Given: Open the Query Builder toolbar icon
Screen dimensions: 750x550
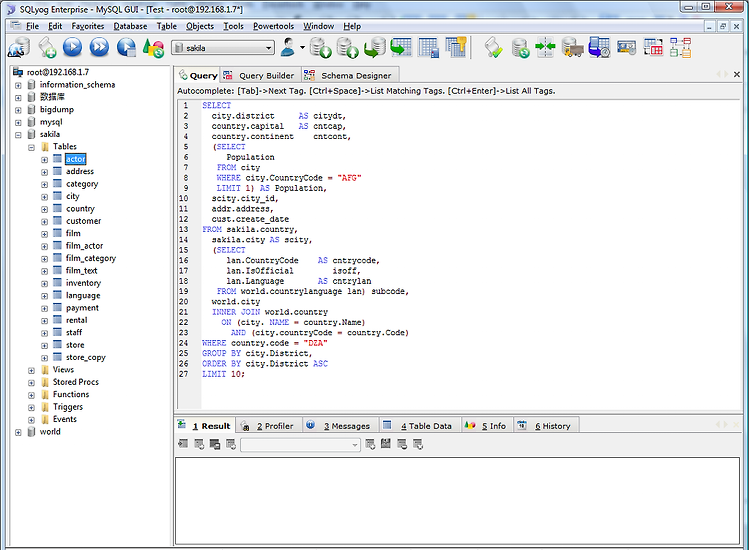Looking at the screenshot, I should (653, 47).
